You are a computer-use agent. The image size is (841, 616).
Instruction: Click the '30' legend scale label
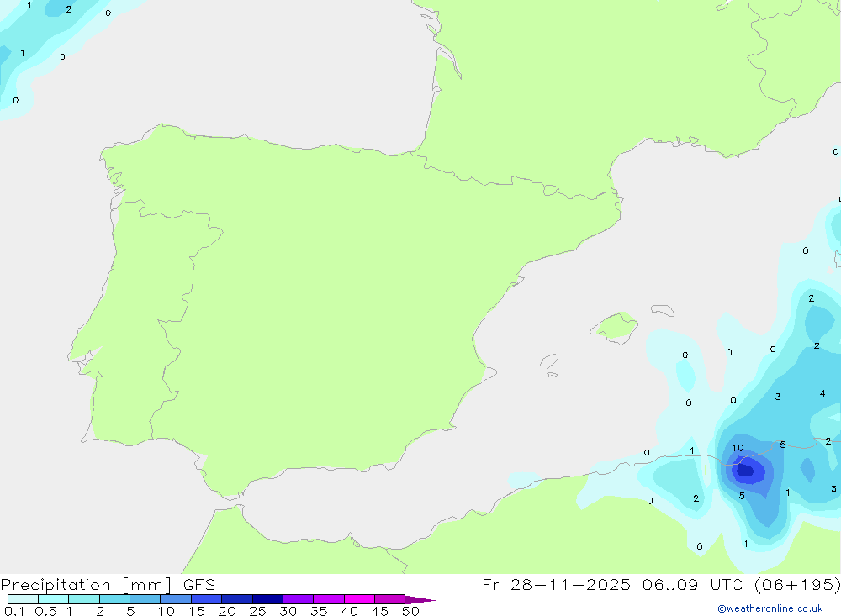(x=288, y=611)
